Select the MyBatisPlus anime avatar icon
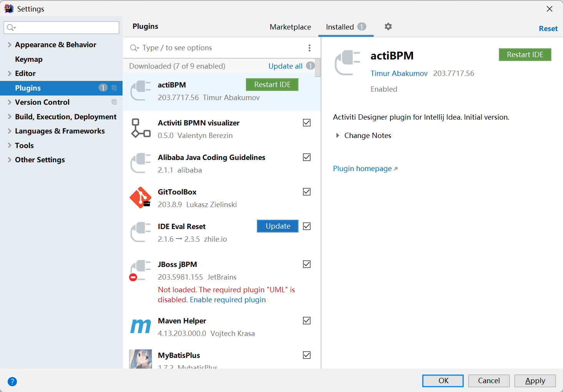Viewport: 563px width, 392px height. (x=141, y=359)
